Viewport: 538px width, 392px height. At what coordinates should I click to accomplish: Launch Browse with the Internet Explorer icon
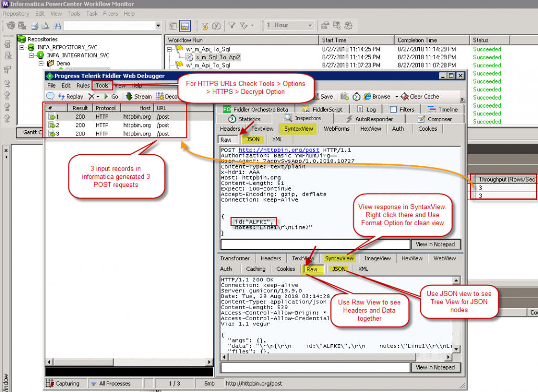click(367, 97)
